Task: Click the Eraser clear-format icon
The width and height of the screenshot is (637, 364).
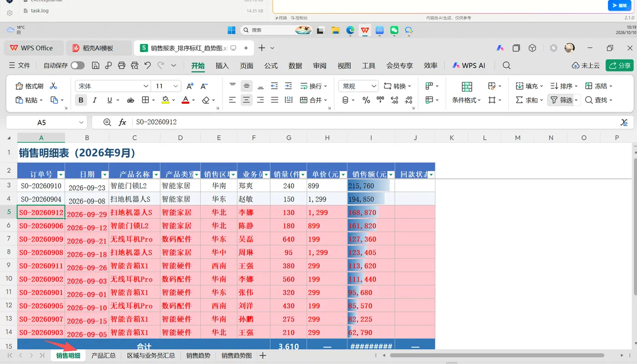Action: tap(206, 100)
